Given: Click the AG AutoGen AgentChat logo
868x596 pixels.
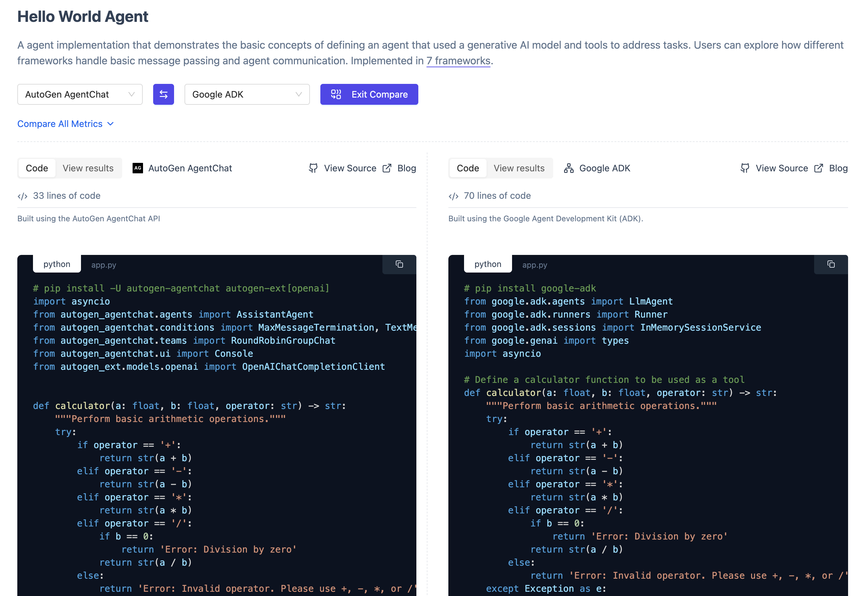Looking at the screenshot, I should pos(137,168).
